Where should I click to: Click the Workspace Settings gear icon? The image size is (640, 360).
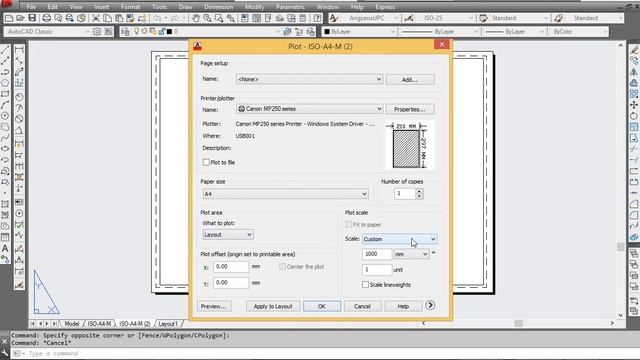pos(97,31)
